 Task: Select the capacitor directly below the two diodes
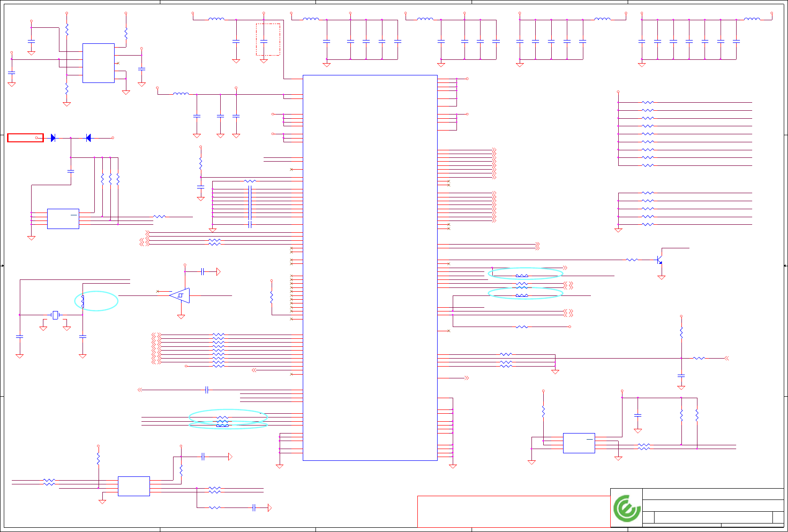pos(71,171)
